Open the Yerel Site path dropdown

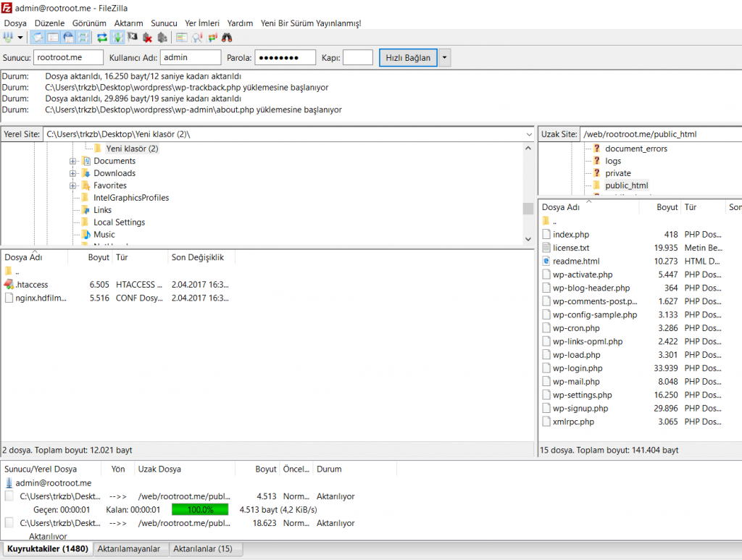click(x=528, y=134)
